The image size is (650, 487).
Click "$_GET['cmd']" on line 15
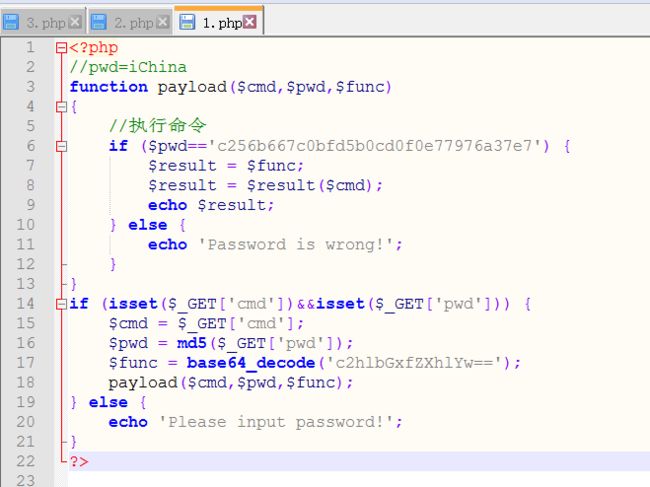(x=236, y=324)
